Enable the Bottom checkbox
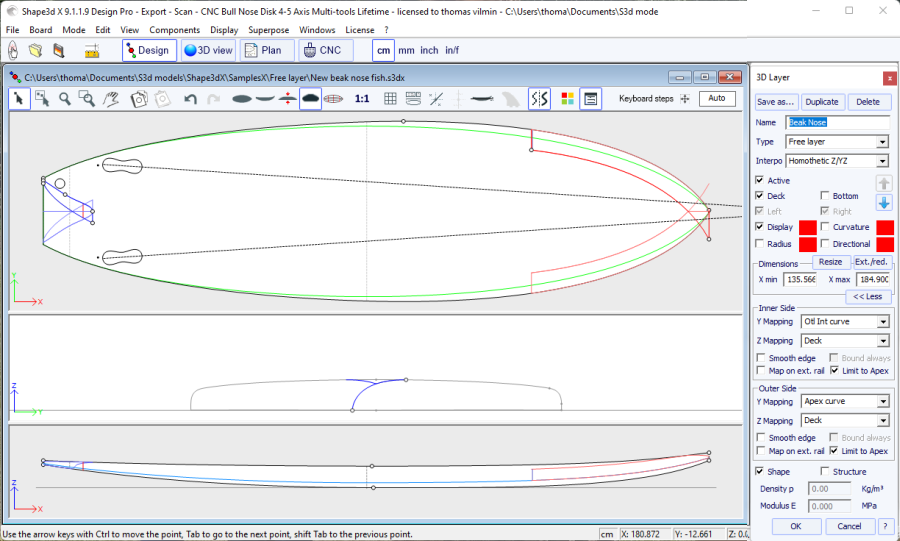 (825, 196)
